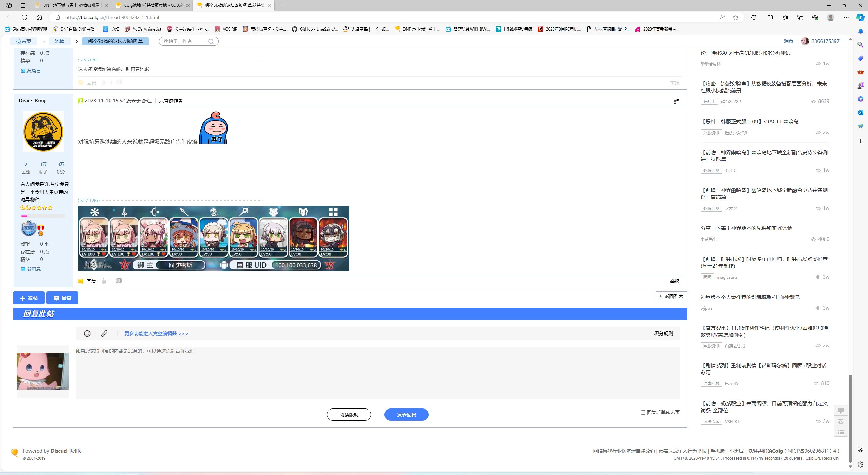Click the 池塘 breadcrumb link
This screenshot has height=475, width=868.
60,41
